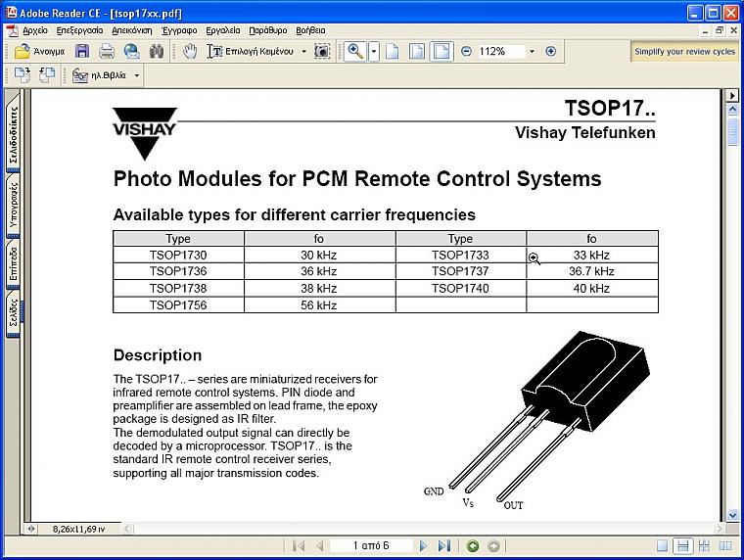Screen dimensions: 744x560
Task: Go to the next page
Action: pyautogui.click(x=423, y=545)
